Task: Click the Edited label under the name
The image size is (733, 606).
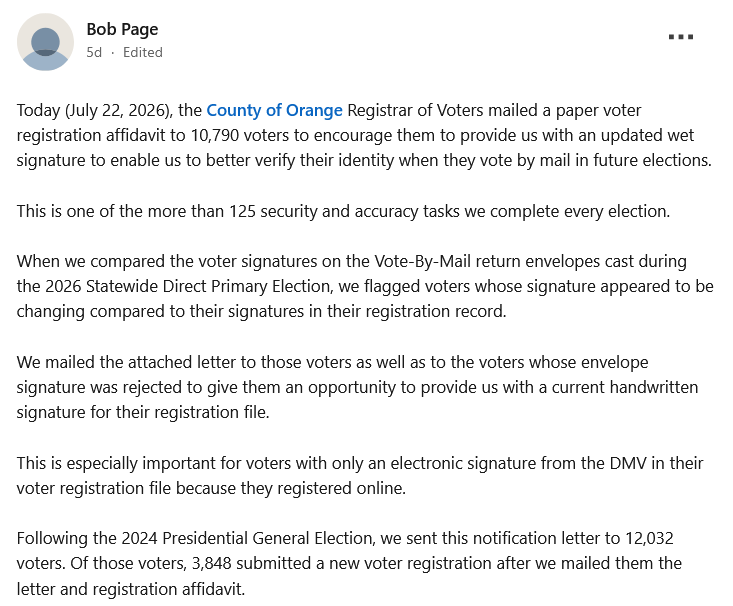Action: [x=143, y=52]
